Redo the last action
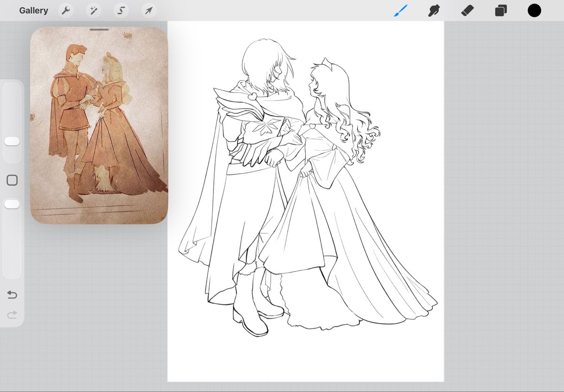 click(12, 314)
